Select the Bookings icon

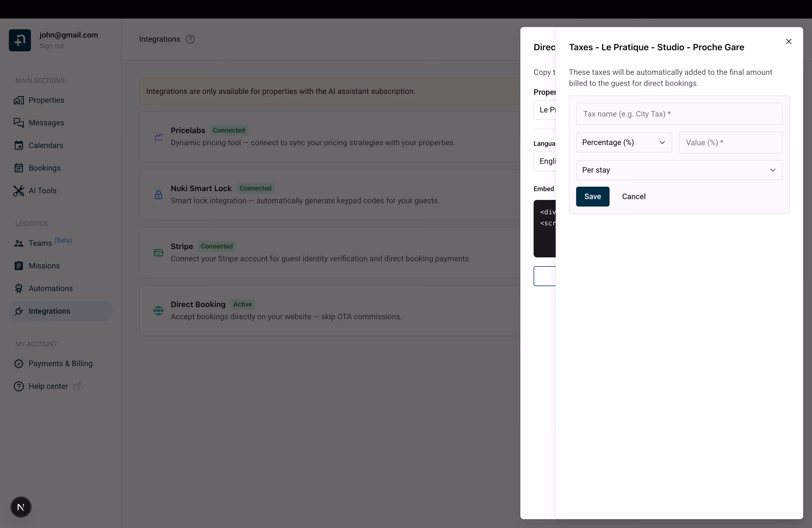point(19,168)
